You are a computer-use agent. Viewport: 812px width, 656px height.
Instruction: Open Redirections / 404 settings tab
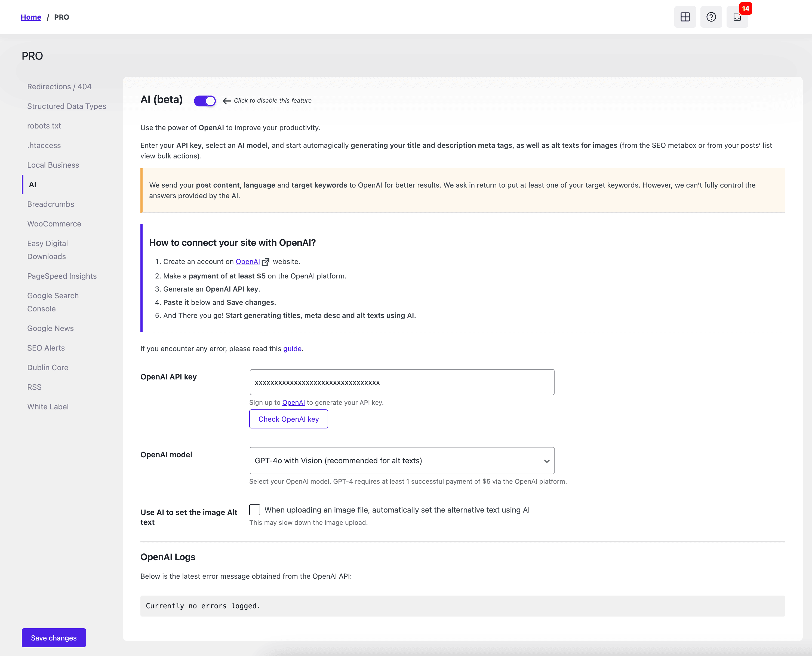[59, 87]
